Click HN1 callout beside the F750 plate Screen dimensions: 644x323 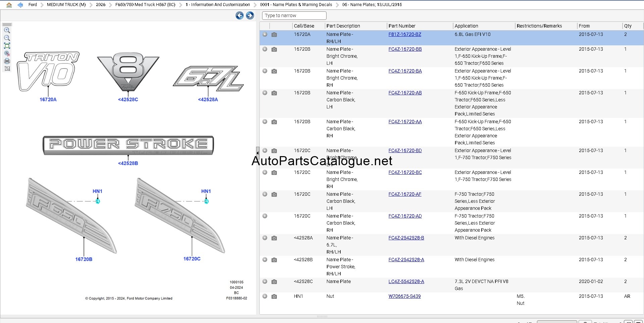coord(206,191)
